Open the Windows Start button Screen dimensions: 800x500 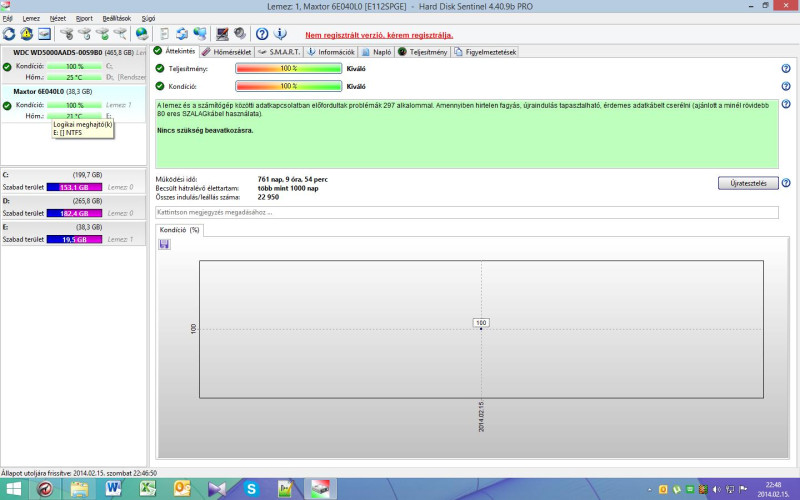(13, 489)
